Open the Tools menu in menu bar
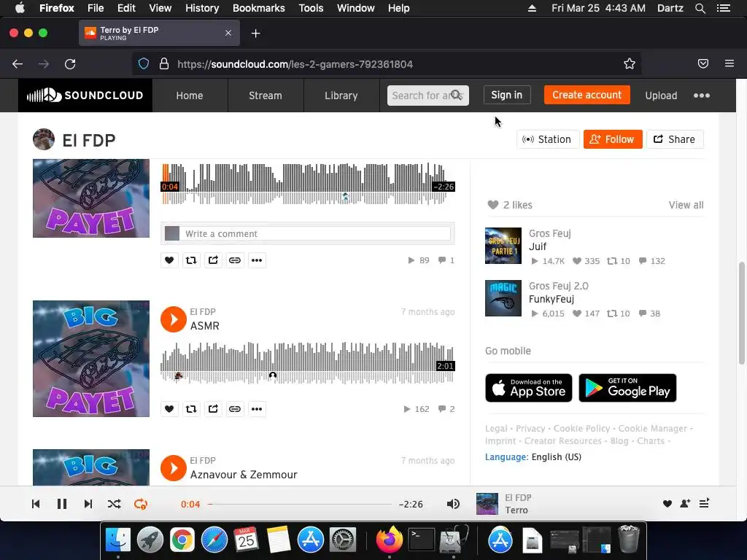 point(311,8)
